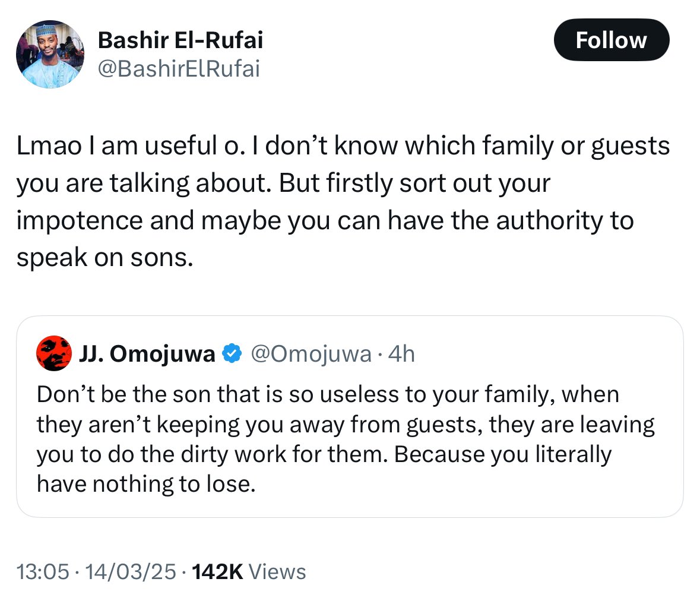This screenshot has height=604, width=700.
Task: Open the 142K view count
Action: [x=217, y=572]
